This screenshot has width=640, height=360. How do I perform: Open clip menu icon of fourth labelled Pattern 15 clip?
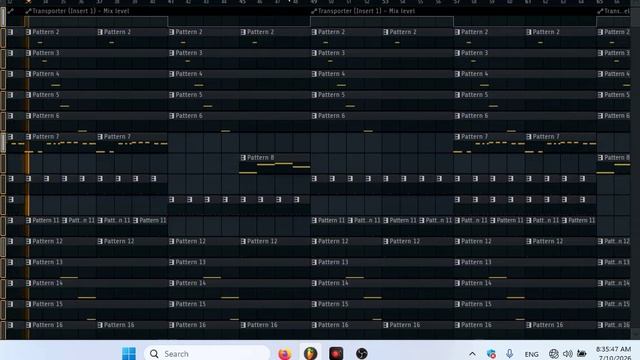click(457, 304)
